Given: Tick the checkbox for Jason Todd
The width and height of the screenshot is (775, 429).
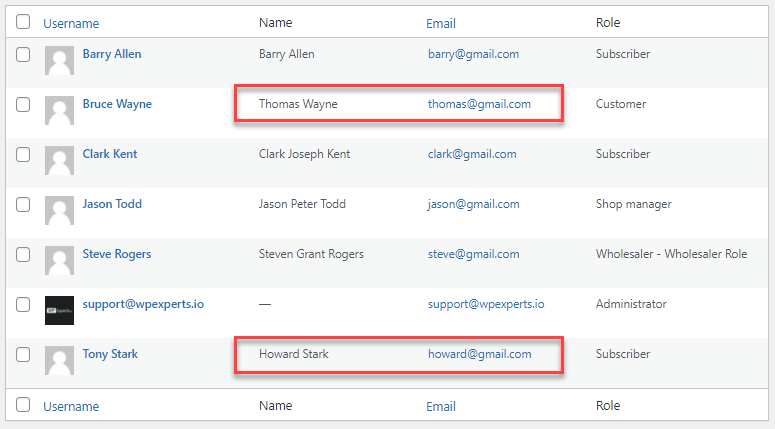Looking at the screenshot, I should pos(23,204).
